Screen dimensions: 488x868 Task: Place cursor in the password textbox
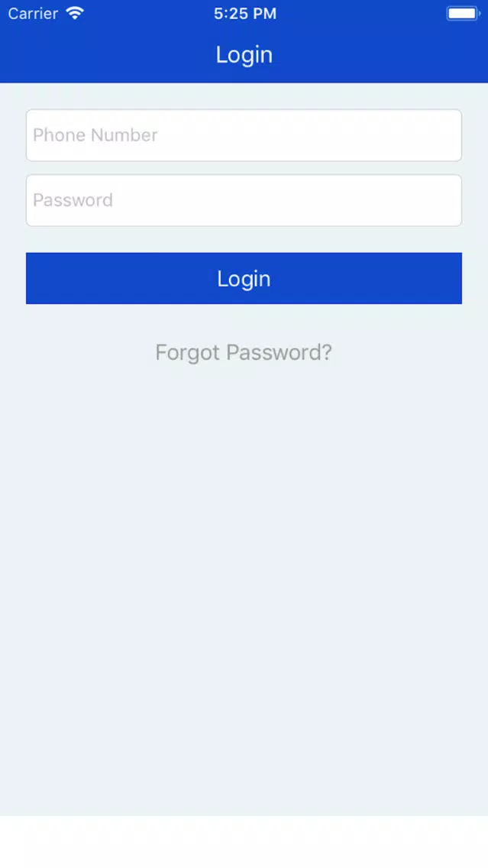(x=244, y=200)
